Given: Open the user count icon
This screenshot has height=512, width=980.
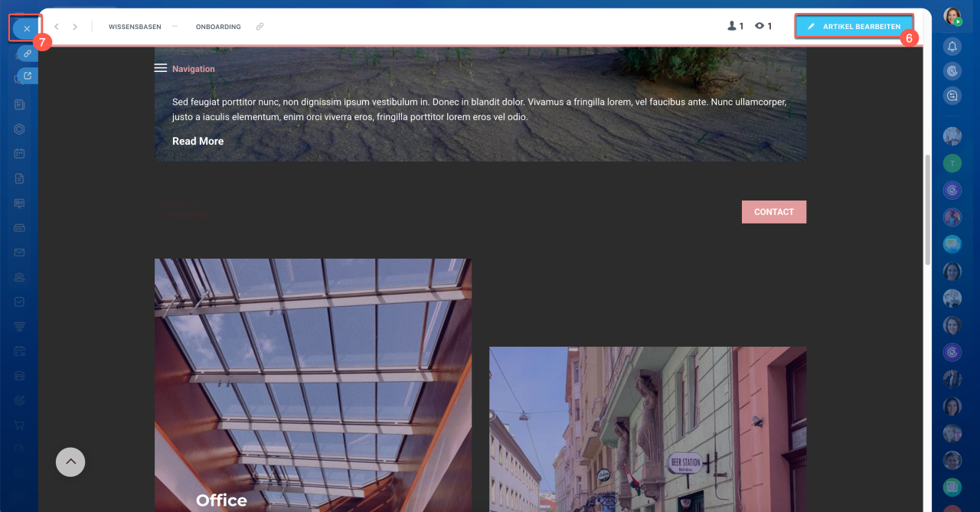Looking at the screenshot, I should click(735, 27).
